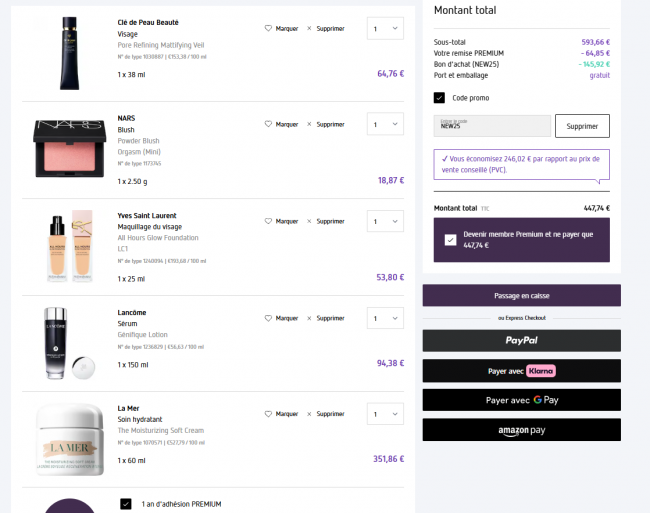Viewport: 650px width, 513px height.
Task: Mark Yves Saint Laurent foundation with heart
Action: point(268,221)
